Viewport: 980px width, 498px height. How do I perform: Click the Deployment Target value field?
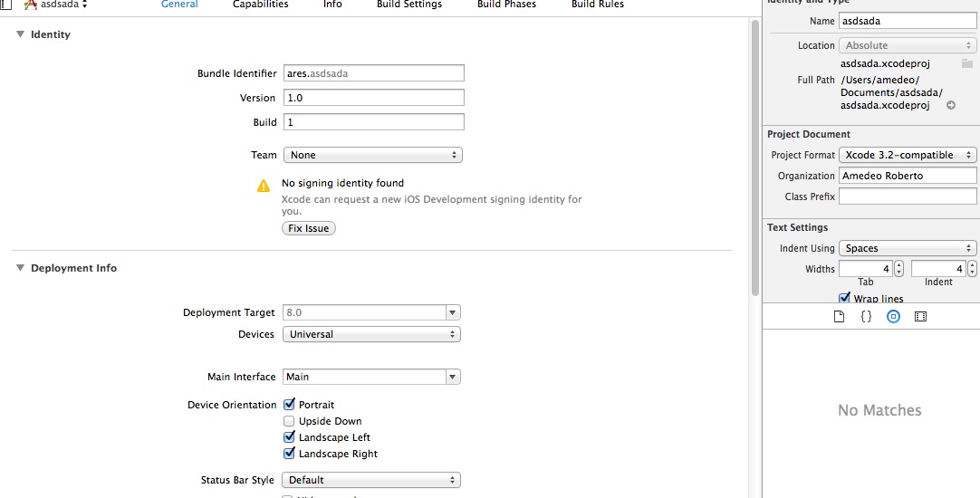pyautogui.click(x=364, y=312)
